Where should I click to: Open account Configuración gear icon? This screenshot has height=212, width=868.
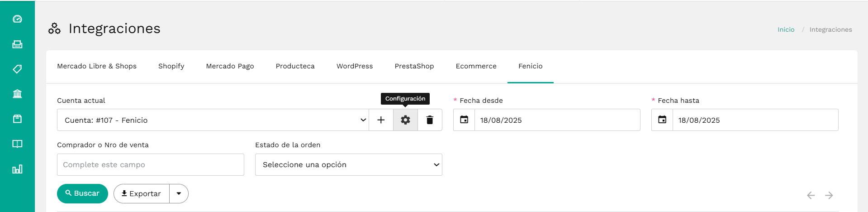coord(405,120)
